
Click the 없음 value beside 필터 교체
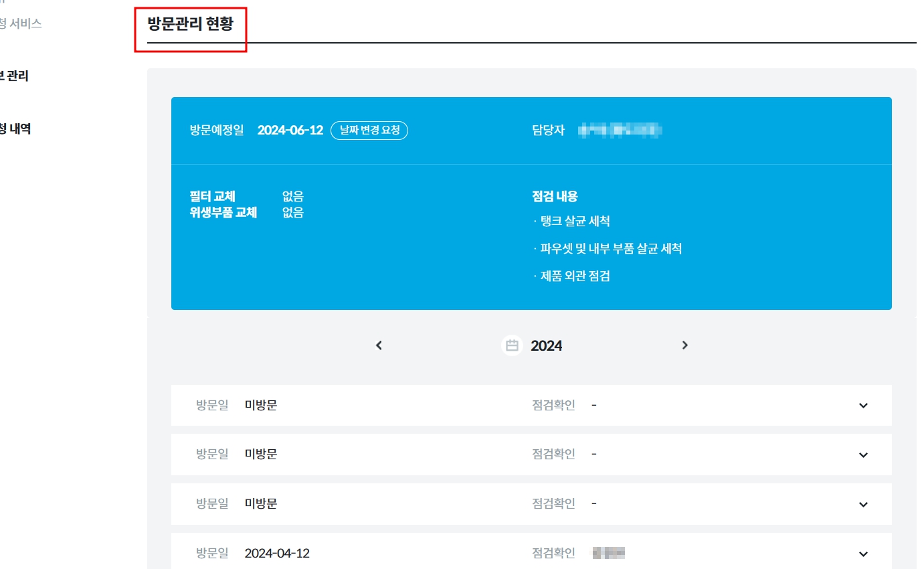point(293,197)
